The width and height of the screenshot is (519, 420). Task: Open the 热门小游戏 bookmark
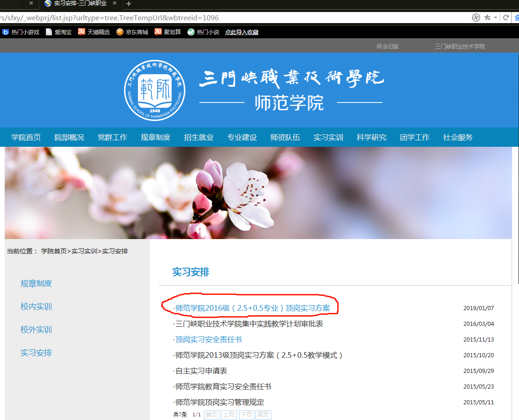(x=21, y=32)
